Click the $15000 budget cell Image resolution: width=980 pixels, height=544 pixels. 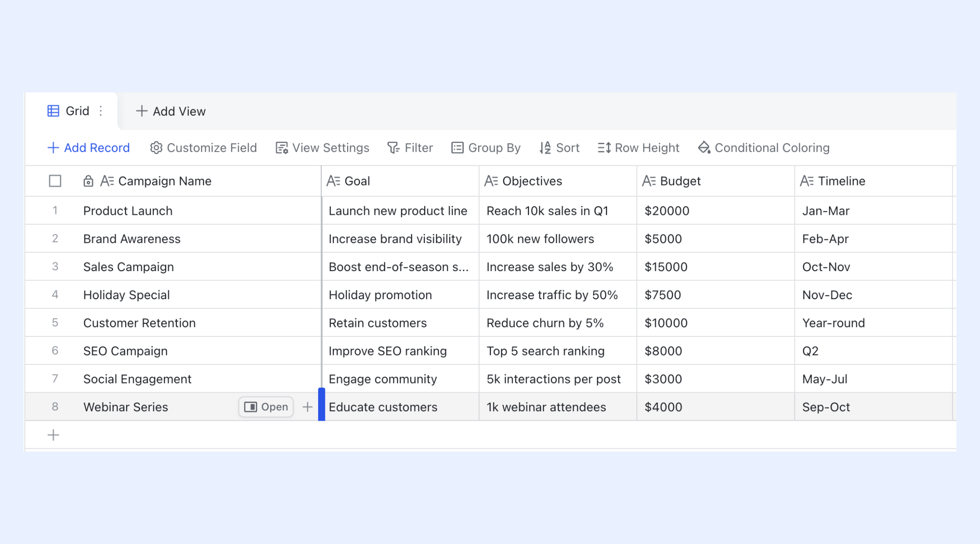716,267
